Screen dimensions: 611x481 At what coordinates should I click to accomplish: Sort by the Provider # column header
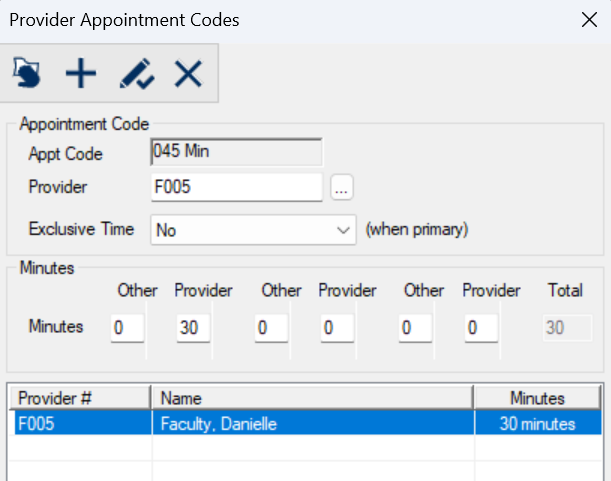80,398
